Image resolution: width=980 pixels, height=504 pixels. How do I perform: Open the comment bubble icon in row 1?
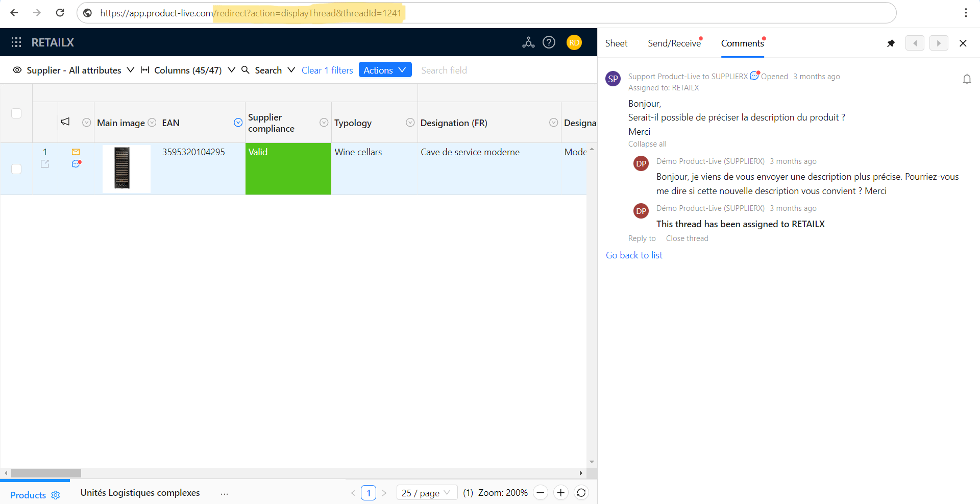click(77, 163)
